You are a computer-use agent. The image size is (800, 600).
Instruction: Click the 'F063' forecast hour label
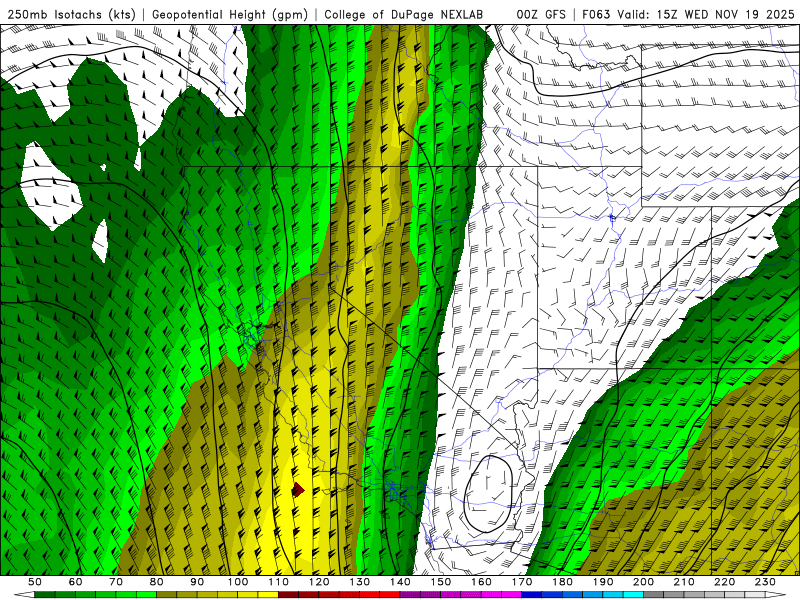(x=595, y=15)
